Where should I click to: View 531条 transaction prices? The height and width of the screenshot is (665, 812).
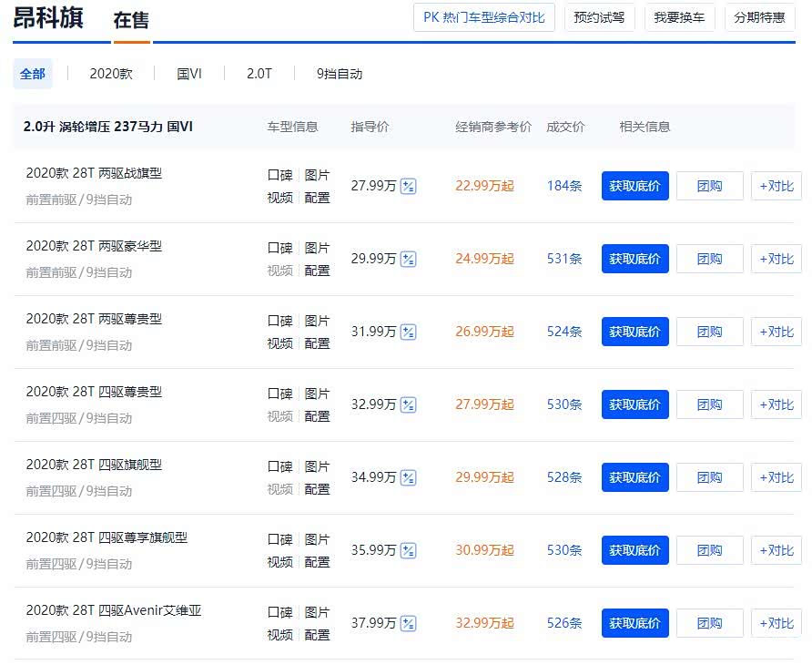pos(564,259)
